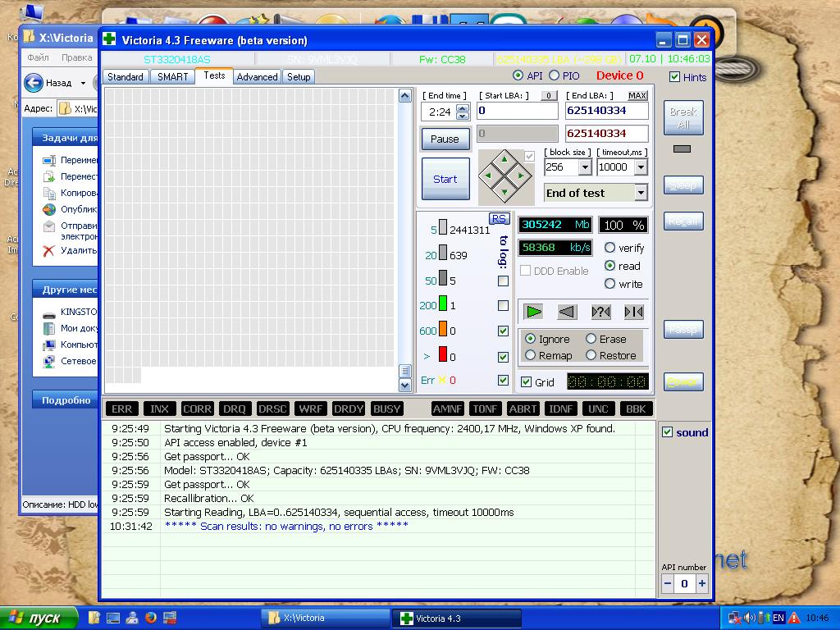This screenshot has height=630, width=840.
Task: Open the Файл menu in Explorer
Action: [x=38, y=57]
